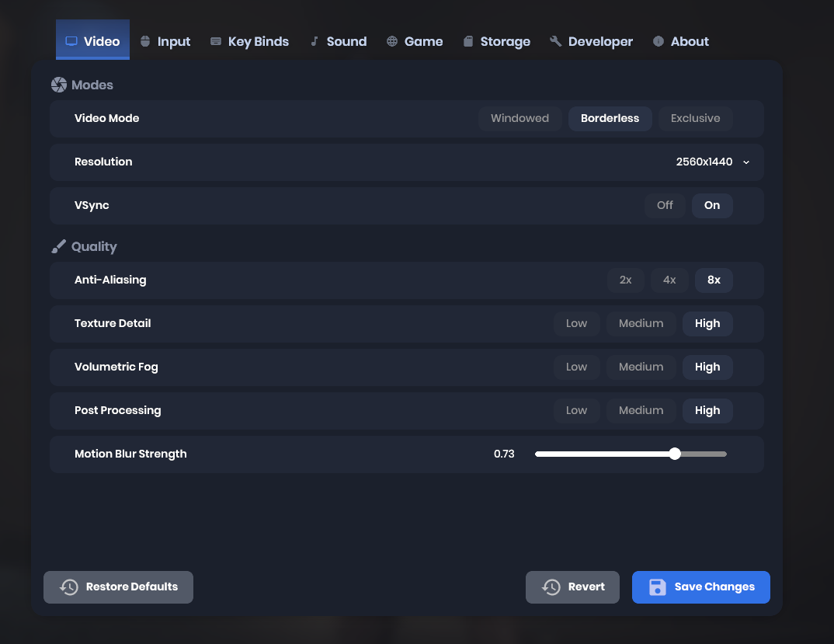The width and height of the screenshot is (834, 644).
Task: Click the keyboard icon beside Key Binds
Action: pyautogui.click(x=216, y=41)
